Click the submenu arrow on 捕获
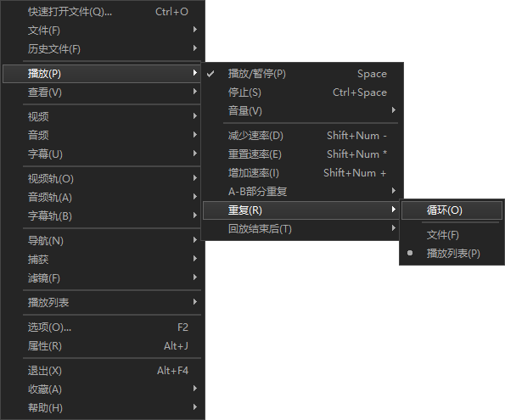 195,258
